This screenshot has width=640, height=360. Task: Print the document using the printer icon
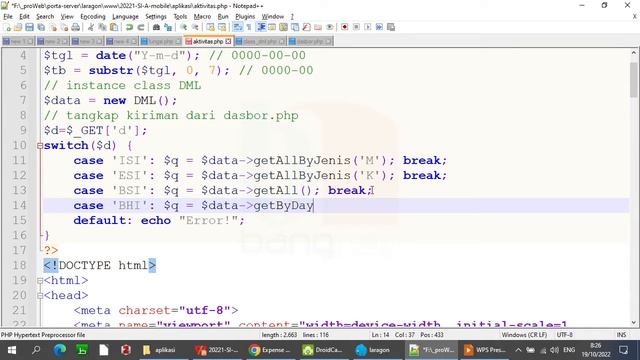[76, 27]
